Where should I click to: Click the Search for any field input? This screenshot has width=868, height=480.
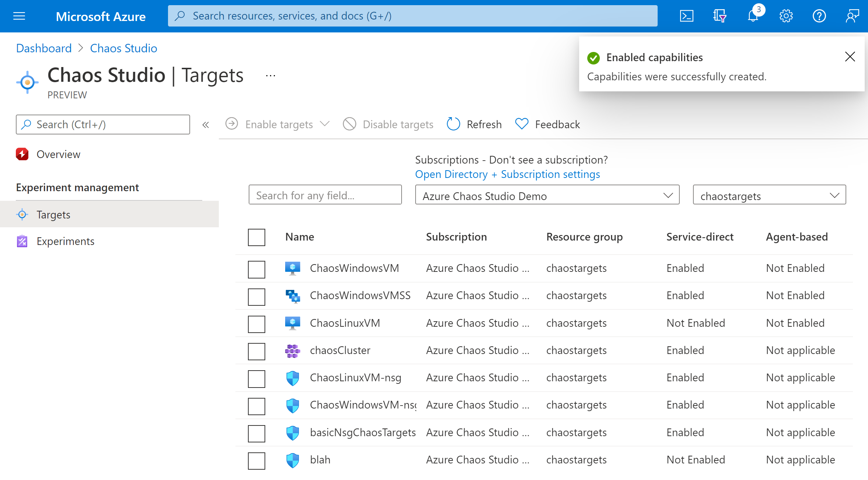326,195
